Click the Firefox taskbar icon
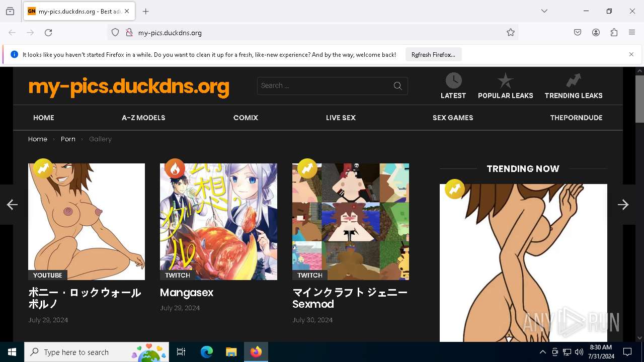This screenshot has height=362, width=644. pos(256,352)
